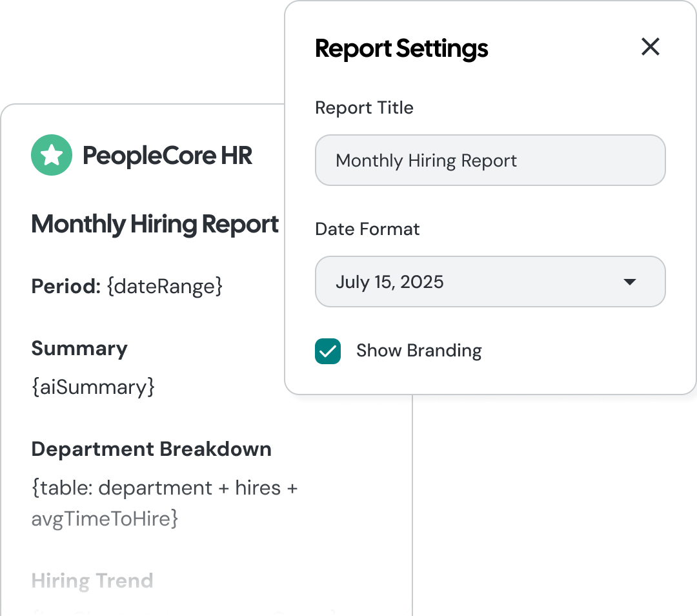The image size is (697, 616).
Task: Click the Date Format dropdown arrow
Action: 630,282
